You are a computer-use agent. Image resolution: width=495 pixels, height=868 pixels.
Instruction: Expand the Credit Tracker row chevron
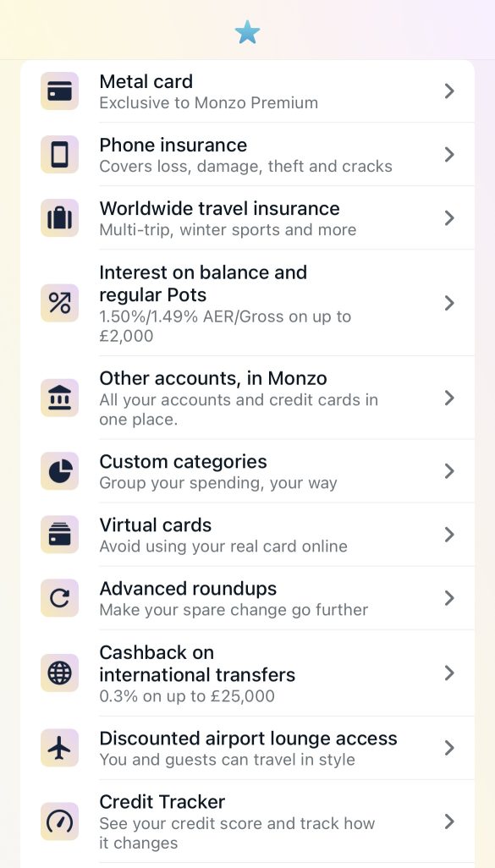(x=449, y=821)
